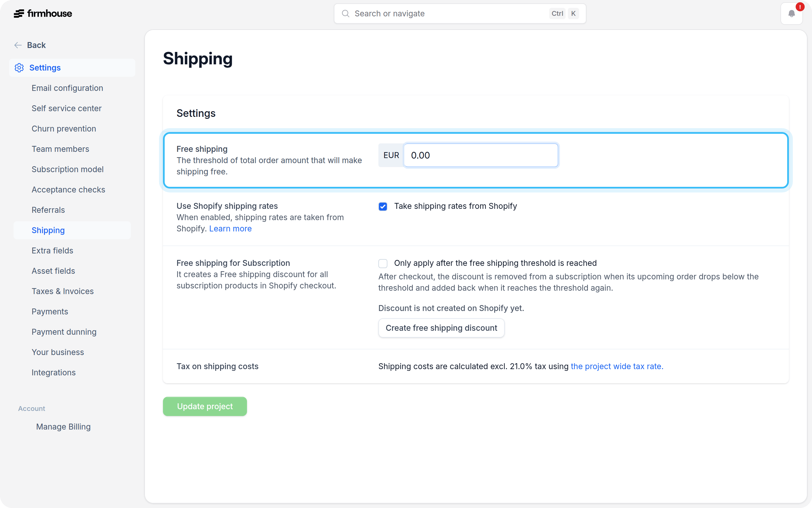Image resolution: width=812 pixels, height=508 pixels.
Task: Open Integrations settings
Action: 54,373
